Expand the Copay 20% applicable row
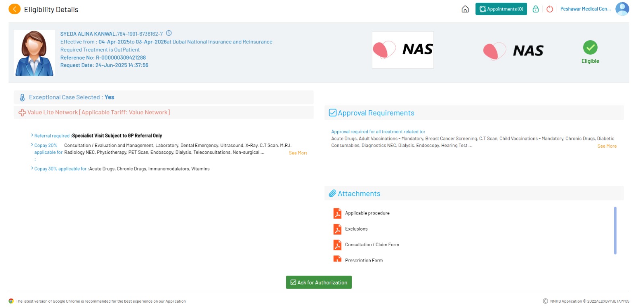The image size is (644, 307). point(32,145)
